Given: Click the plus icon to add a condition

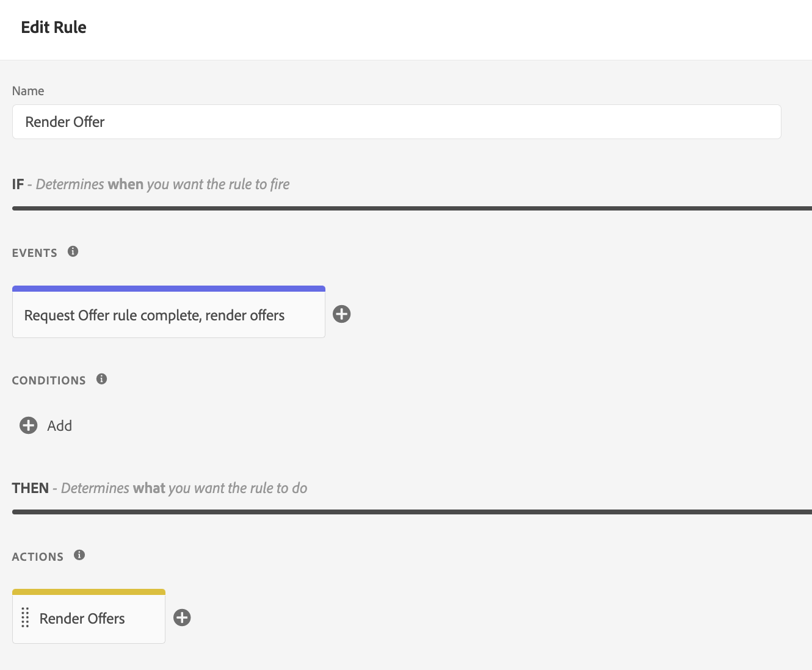Looking at the screenshot, I should click(x=29, y=425).
